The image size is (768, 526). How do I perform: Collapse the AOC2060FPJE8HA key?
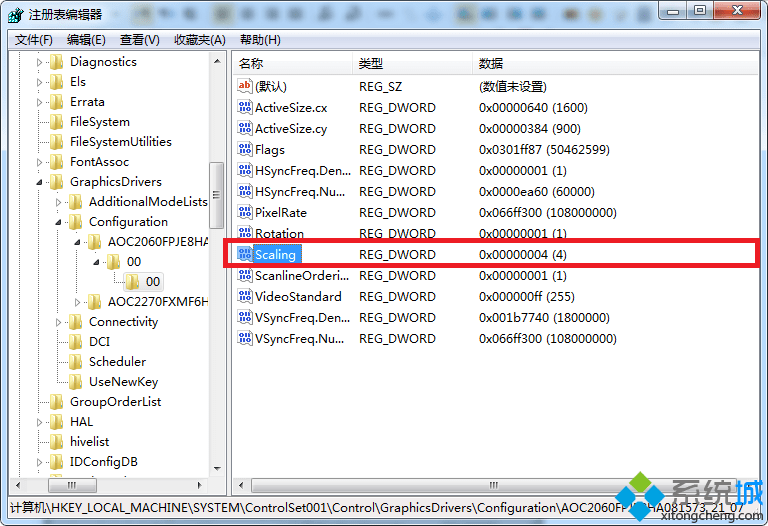(x=77, y=242)
